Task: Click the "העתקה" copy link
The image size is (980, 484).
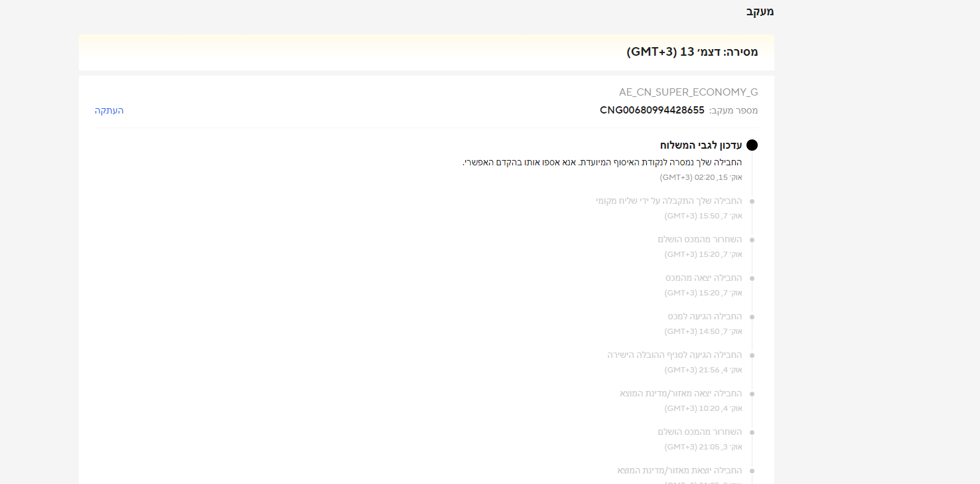Action: 109,110
